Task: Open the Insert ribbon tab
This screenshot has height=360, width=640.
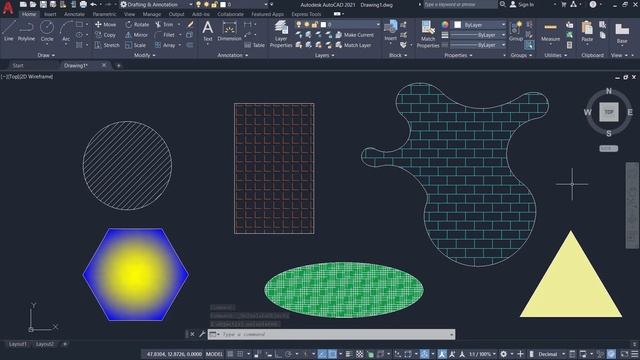Action: [x=50, y=14]
